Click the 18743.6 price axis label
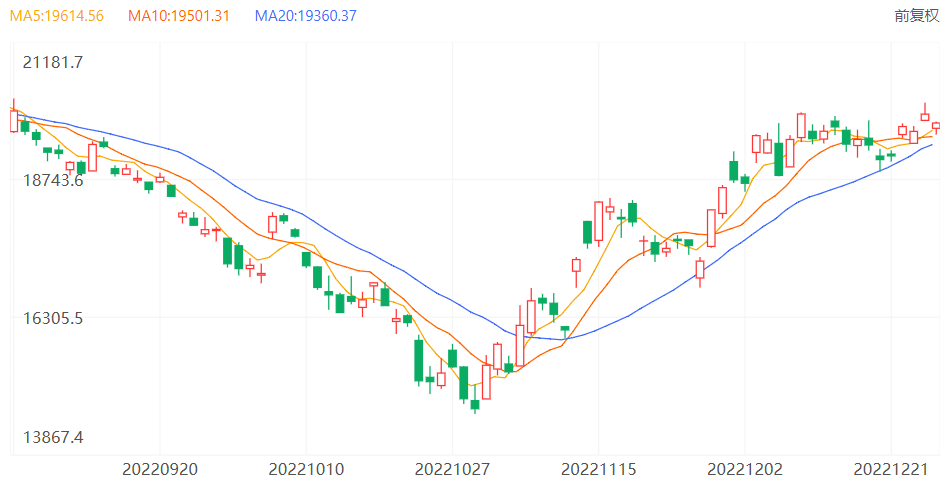This screenshot has height=481, width=946. tap(52, 180)
